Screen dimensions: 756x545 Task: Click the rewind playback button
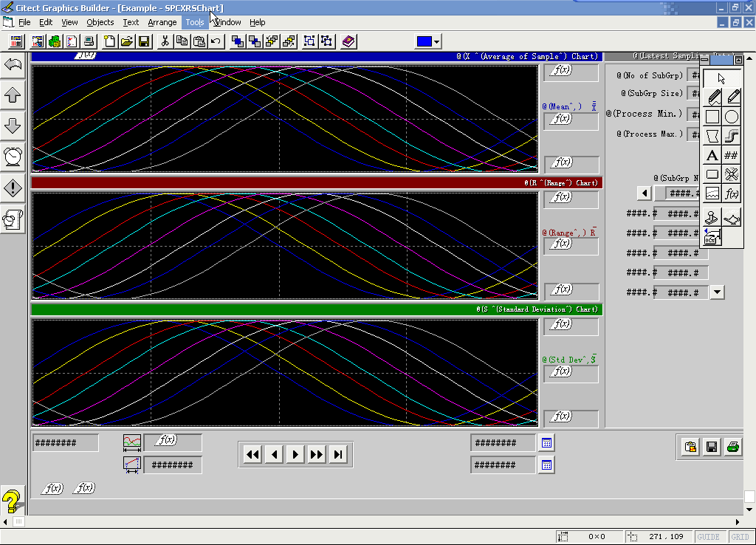pyautogui.click(x=252, y=454)
